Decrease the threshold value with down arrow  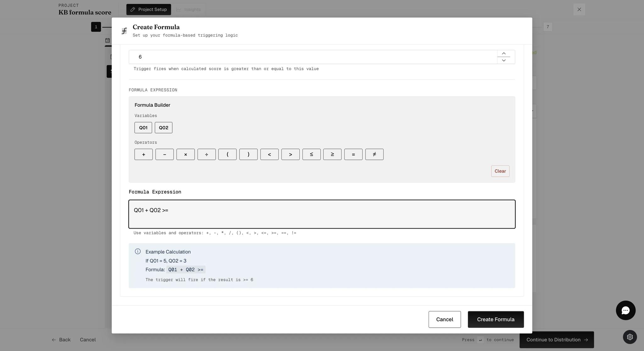504,60
